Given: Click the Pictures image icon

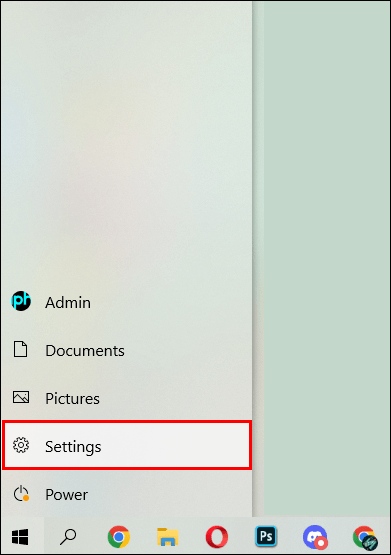Looking at the screenshot, I should tap(21, 397).
